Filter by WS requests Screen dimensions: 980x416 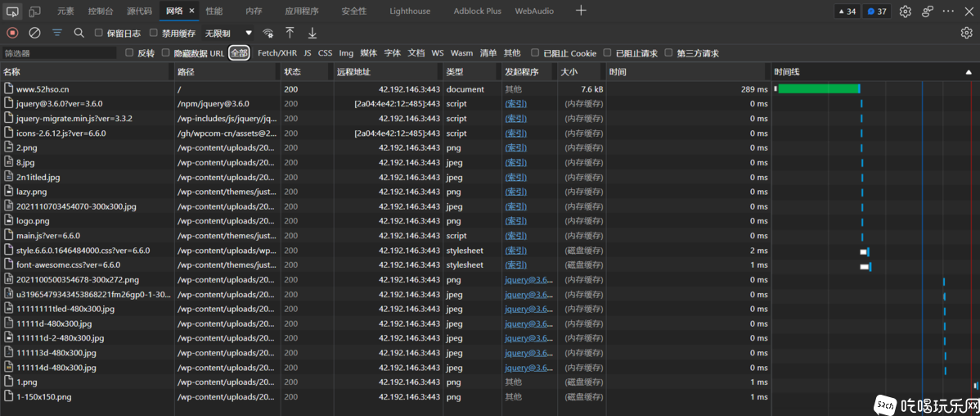point(438,53)
